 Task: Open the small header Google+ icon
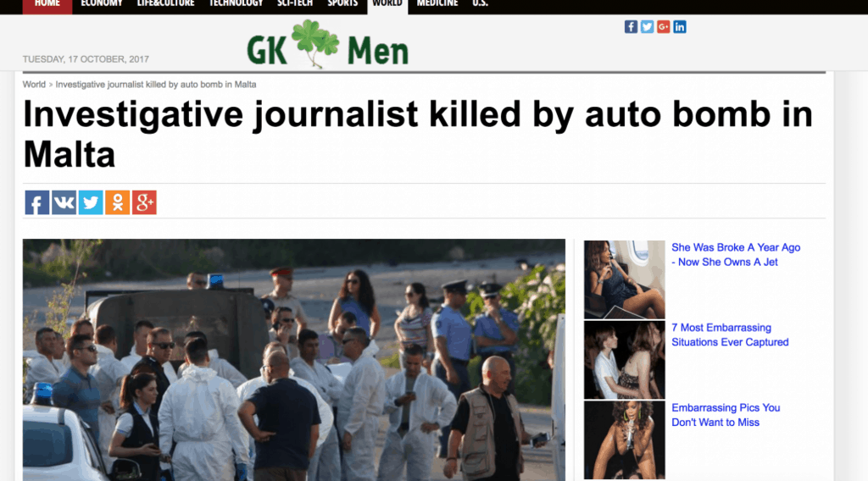pos(664,26)
